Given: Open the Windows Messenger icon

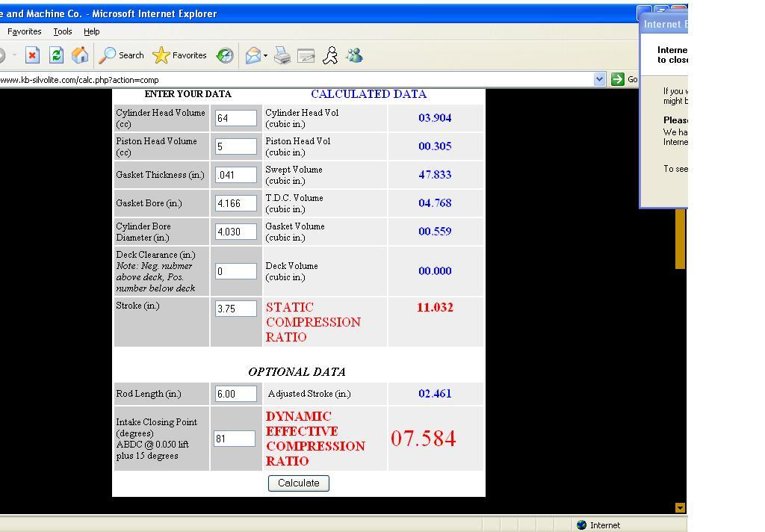Looking at the screenshot, I should click(354, 55).
